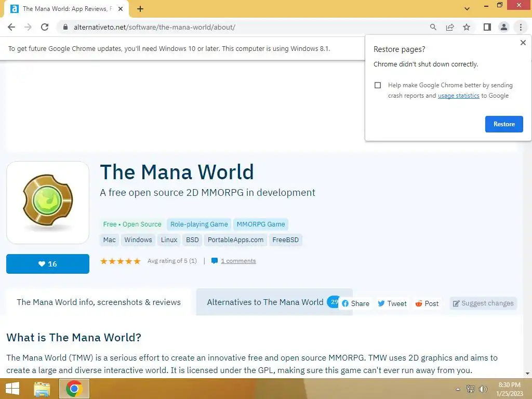Filter by the Linux platform tag
Viewport: 532px width, 399px height.
point(169,240)
